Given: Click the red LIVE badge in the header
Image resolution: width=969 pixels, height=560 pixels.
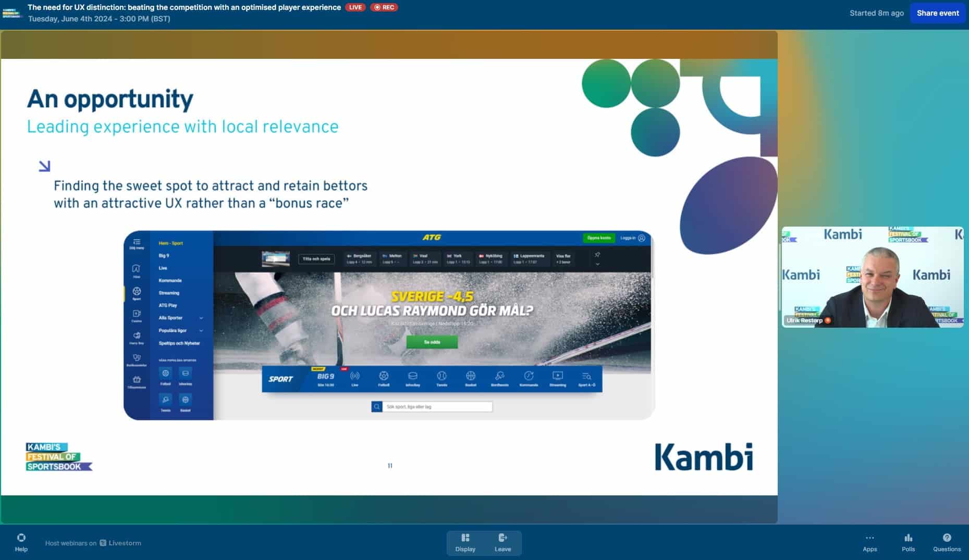Looking at the screenshot, I should (355, 7).
